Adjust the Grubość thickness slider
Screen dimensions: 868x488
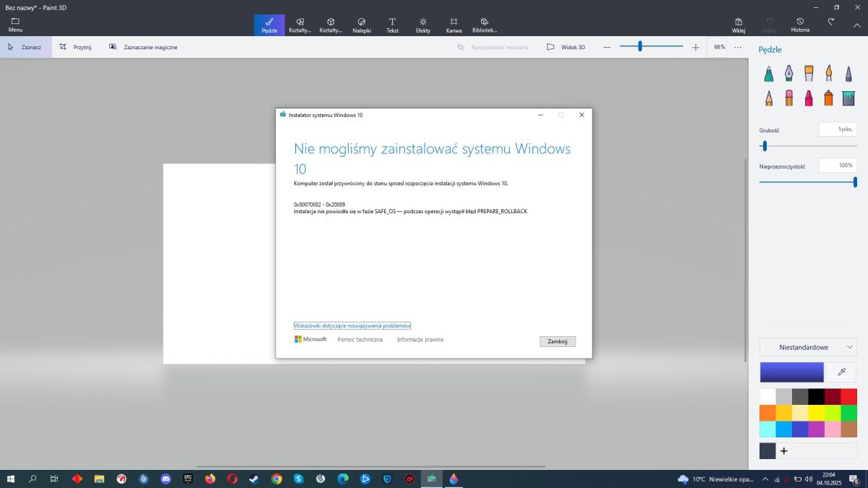click(808, 146)
